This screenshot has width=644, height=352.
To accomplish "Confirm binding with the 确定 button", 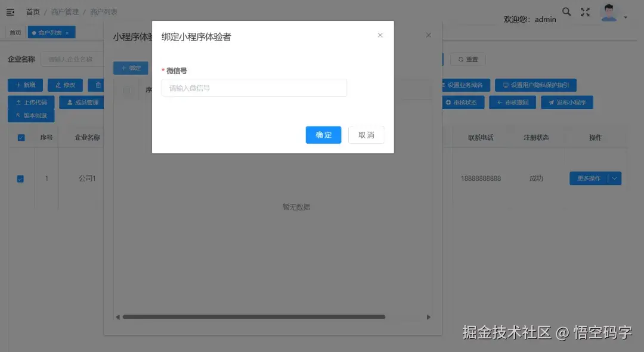I will (x=323, y=135).
